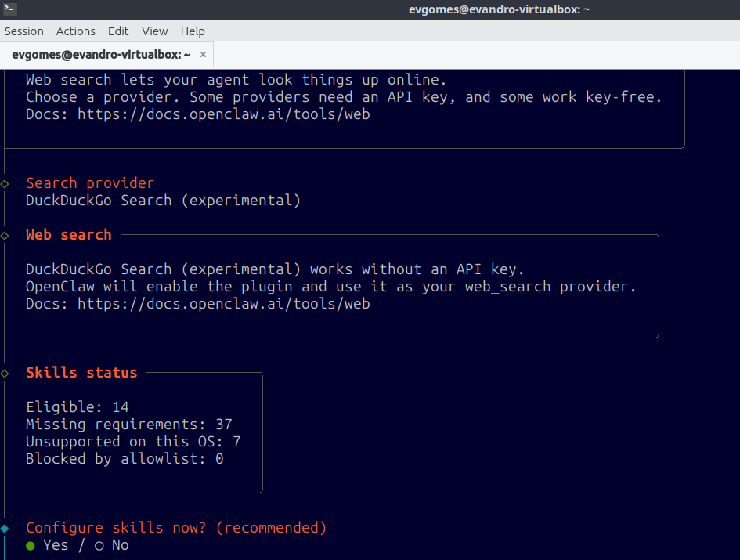Open the Help menu
The width and height of the screenshot is (740, 560).
click(193, 31)
